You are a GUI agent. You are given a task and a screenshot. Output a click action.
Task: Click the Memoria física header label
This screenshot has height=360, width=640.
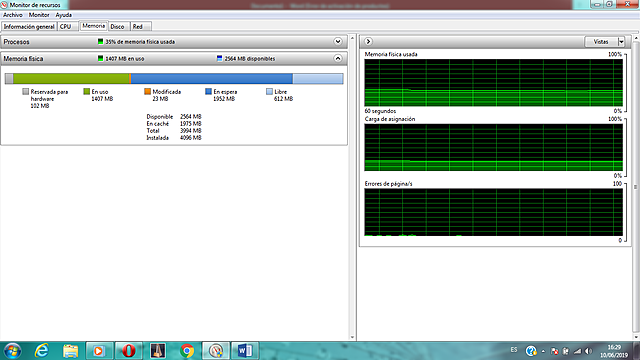coord(23,59)
